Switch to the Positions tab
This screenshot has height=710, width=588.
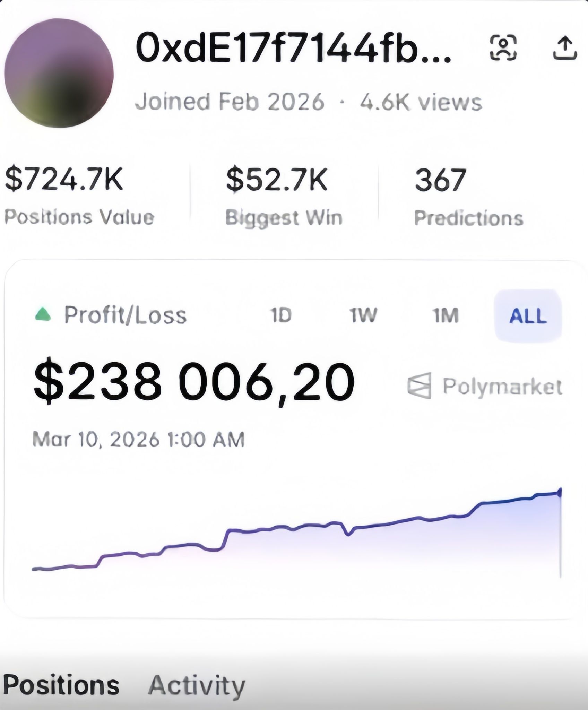(x=61, y=685)
